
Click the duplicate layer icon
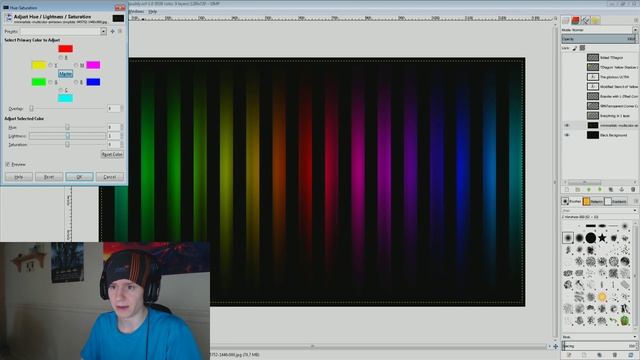pyautogui.click(x=611, y=190)
